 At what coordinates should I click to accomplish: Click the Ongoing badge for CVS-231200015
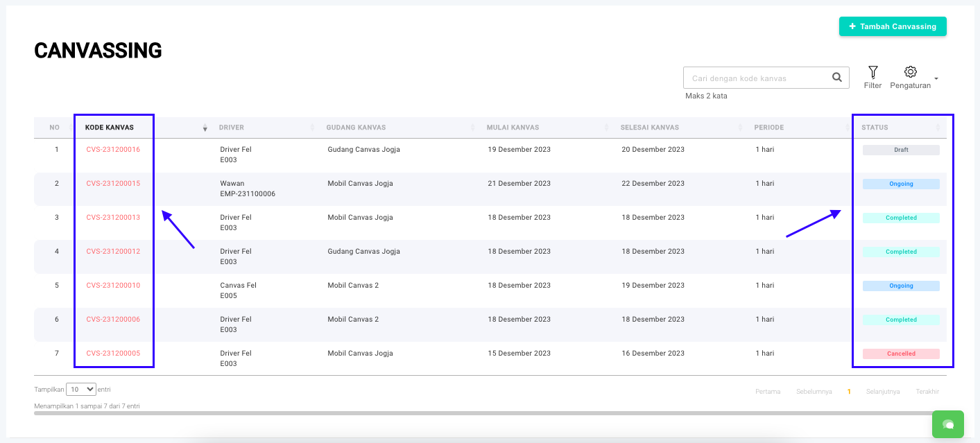coord(901,184)
